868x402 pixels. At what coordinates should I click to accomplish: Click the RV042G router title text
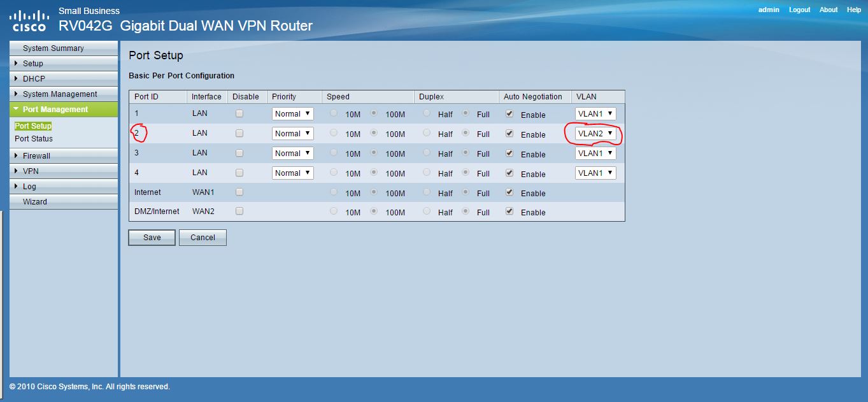coord(186,26)
